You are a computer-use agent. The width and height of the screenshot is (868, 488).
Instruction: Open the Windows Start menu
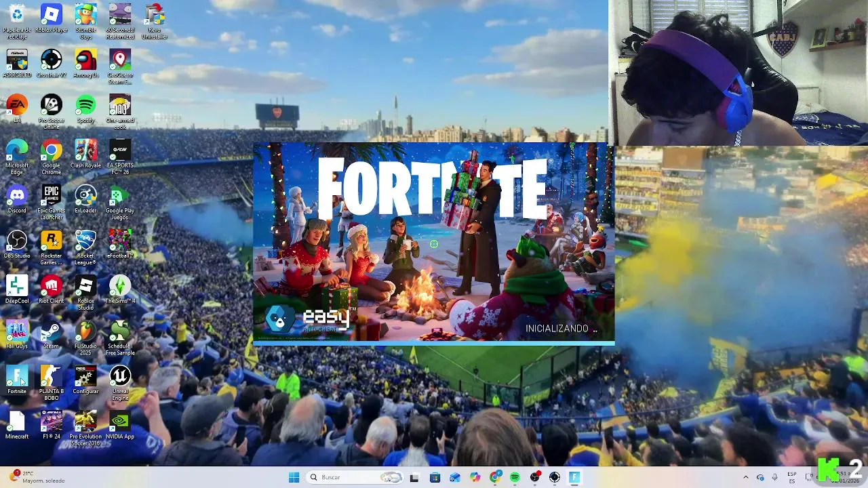[294, 477]
